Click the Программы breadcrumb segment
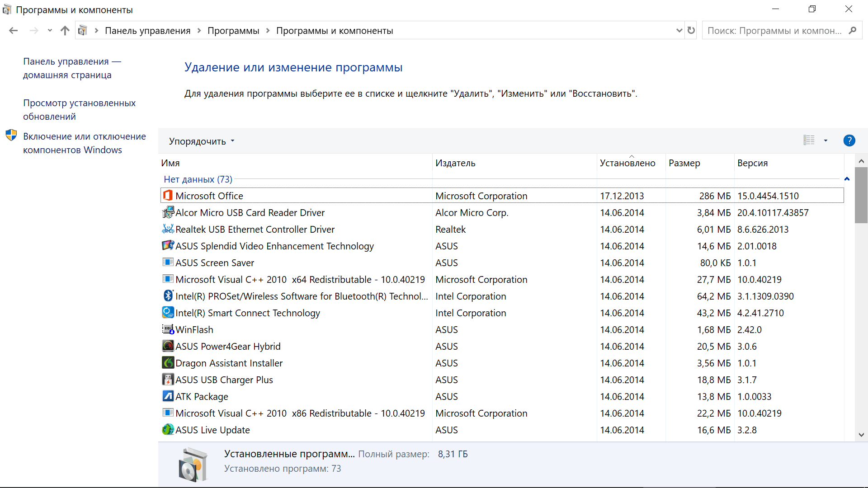868x488 pixels. pos(233,31)
